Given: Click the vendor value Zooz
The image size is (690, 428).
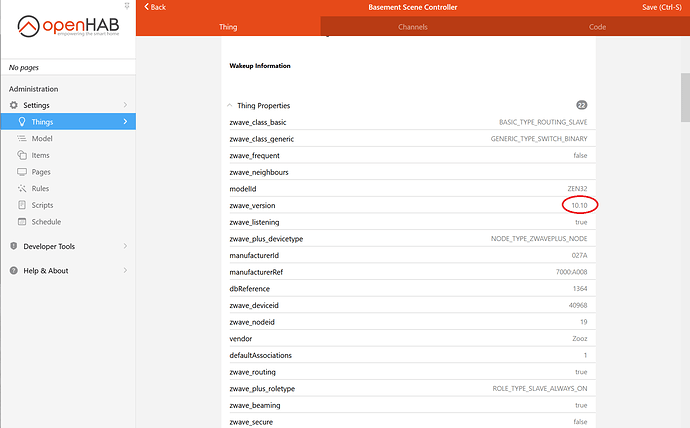Looking at the screenshot, I should pyautogui.click(x=580, y=338).
